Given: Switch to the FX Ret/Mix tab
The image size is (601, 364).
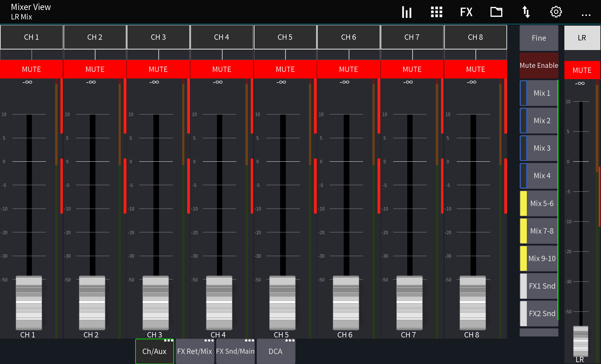Looking at the screenshot, I should tap(194, 351).
